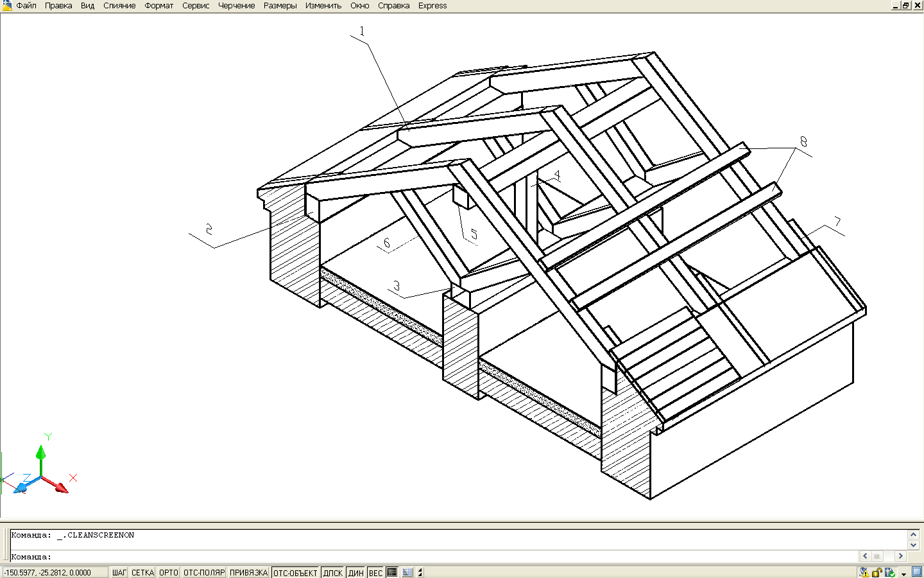
Task: Open the Вид menu
Action: point(88,5)
